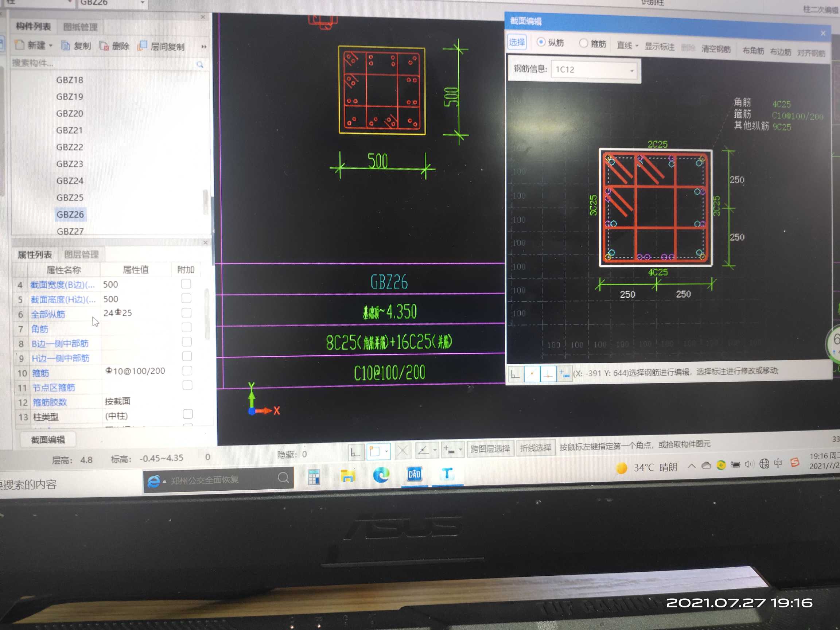Image resolution: width=840 pixels, height=630 pixels.
Task: Click the 折线选择 button
Action: coord(535,448)
